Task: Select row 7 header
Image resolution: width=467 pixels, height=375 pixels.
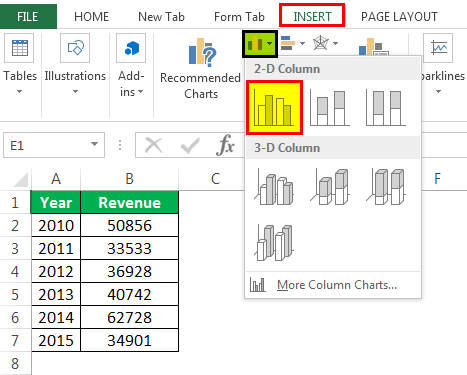Action: click(15, 340)
